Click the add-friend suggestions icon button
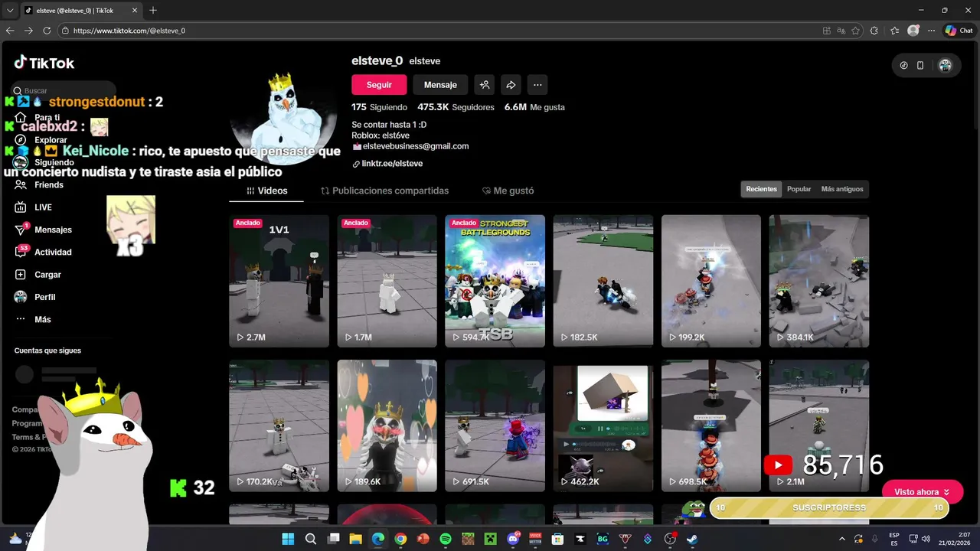This screenshot has height=551, width=980. [484, 85]
